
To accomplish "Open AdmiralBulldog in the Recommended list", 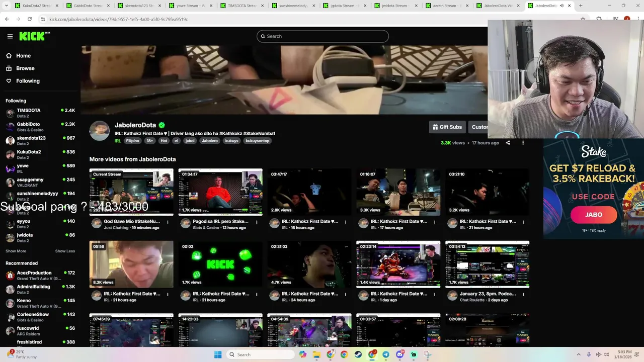I will pos(40,289).
